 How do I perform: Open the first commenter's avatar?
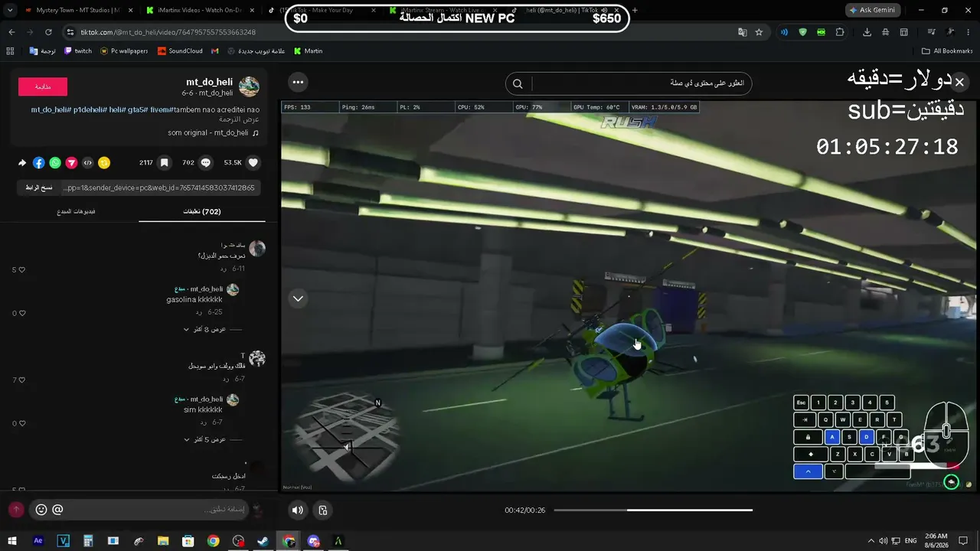point(257,249)
